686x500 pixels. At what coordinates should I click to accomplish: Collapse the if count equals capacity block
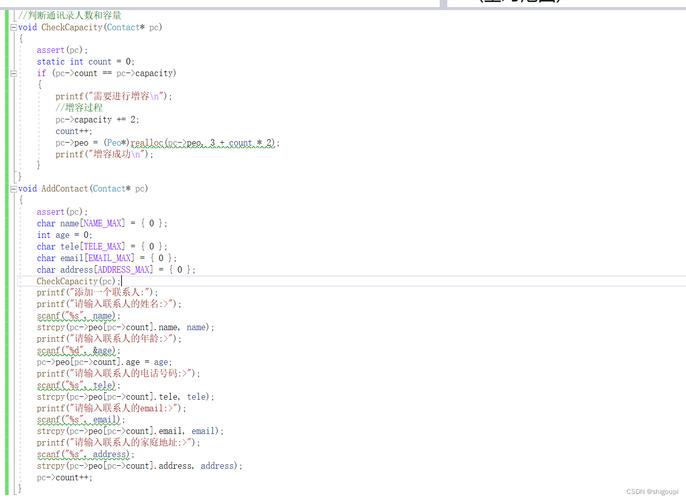pyautogui.click(x=13, y=73)
